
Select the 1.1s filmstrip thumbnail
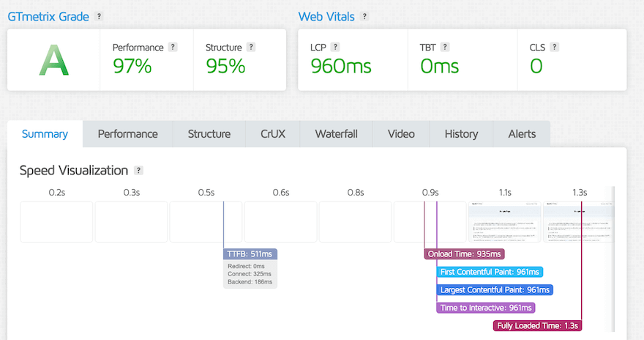pos(504,221)
